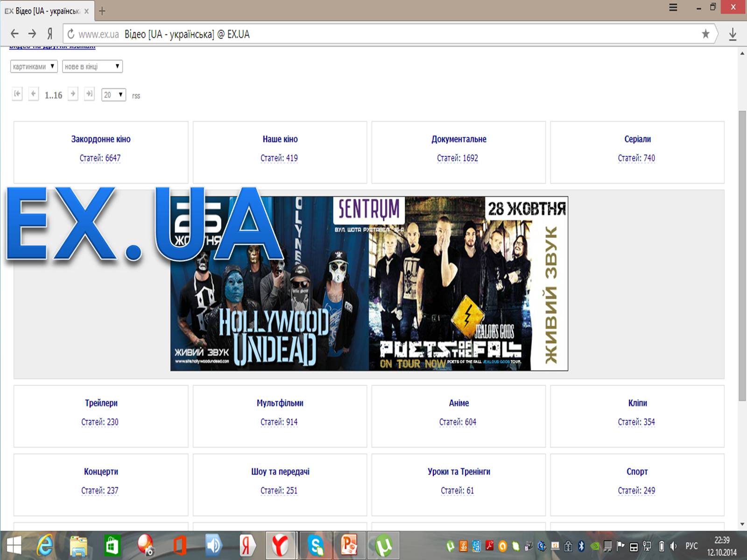Open the Серіали category
The width and height of the screenshot is (747, 560).
[x=637, y=139]
